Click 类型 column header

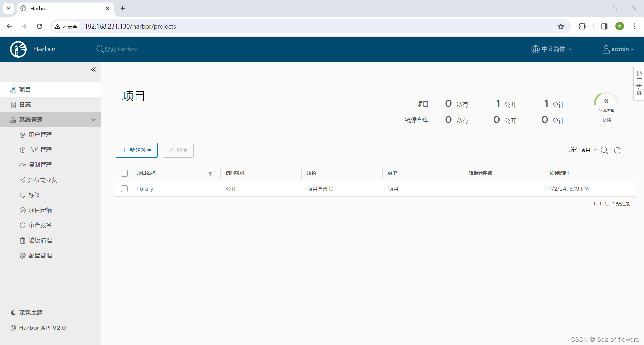[x=392, y=173]
